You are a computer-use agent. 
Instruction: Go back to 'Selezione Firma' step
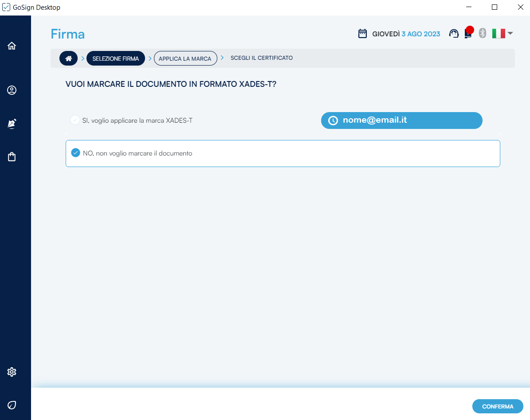pos(115,58)
